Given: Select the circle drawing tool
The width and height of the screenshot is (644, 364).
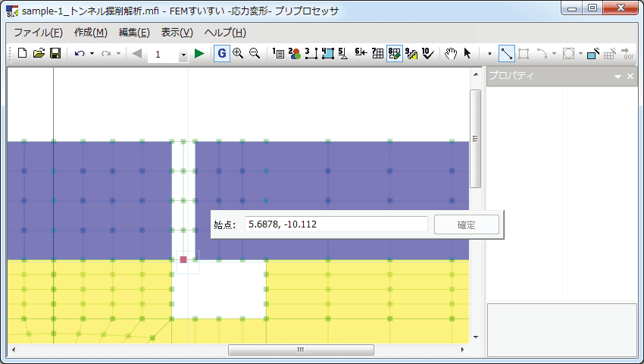Looking at the screenshot, I should (x=569, y=54).
